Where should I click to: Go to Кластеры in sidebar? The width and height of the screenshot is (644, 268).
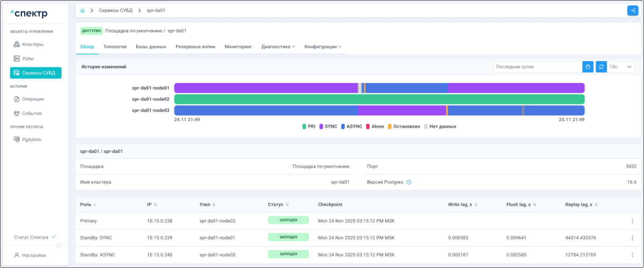[33, 44]
